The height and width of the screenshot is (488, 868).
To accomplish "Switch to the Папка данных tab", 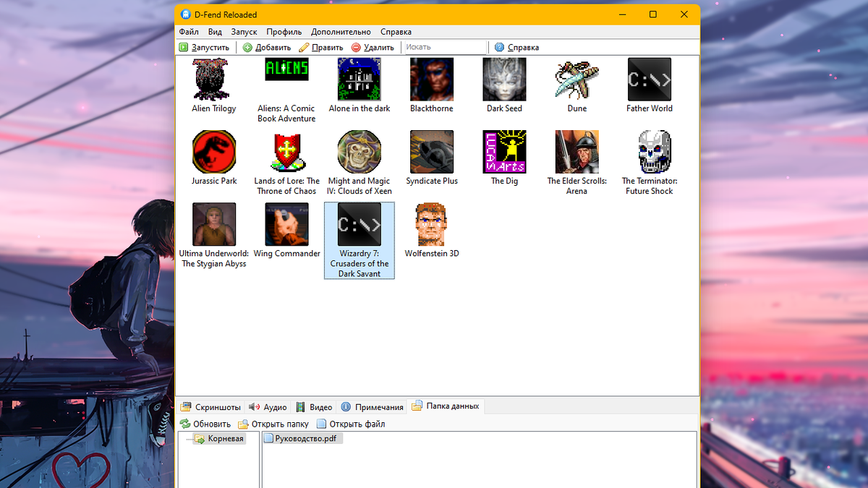I will point(445,406).
